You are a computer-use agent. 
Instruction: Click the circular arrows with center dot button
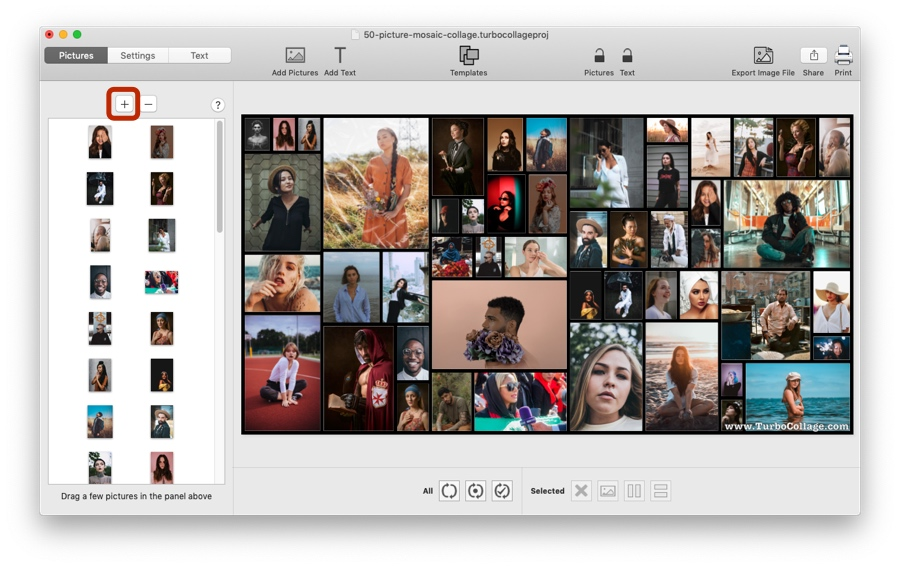point(475,491)
